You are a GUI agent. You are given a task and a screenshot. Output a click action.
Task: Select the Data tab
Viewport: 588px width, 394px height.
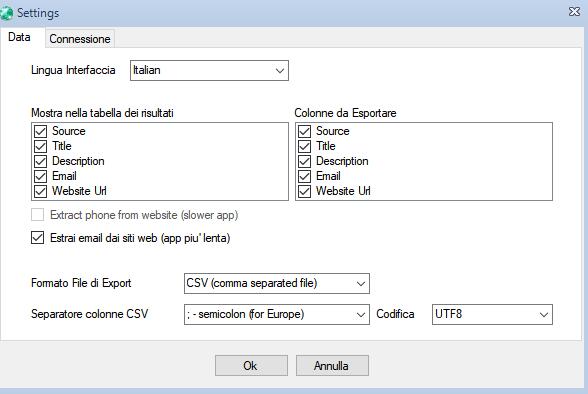(x=19, y=37)
